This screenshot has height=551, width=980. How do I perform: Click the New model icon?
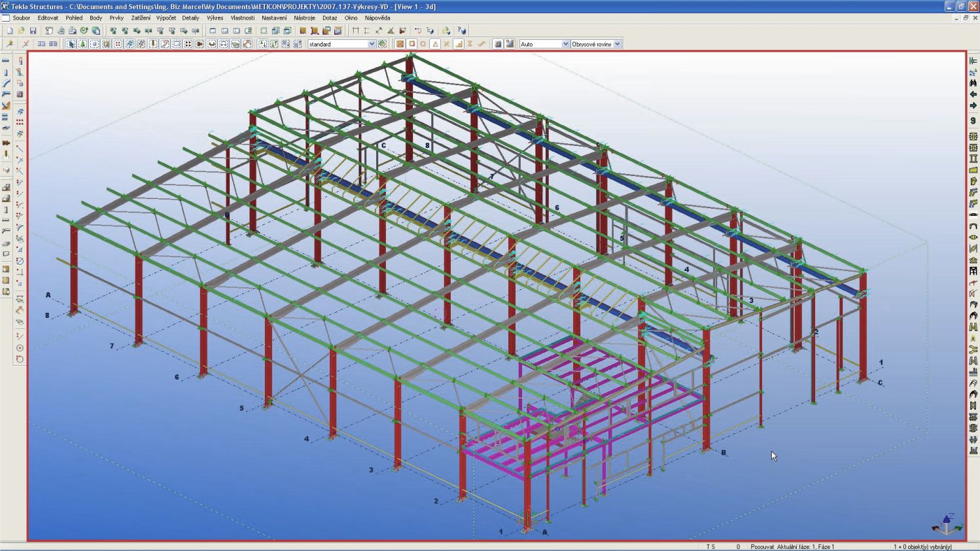(9, 31)
